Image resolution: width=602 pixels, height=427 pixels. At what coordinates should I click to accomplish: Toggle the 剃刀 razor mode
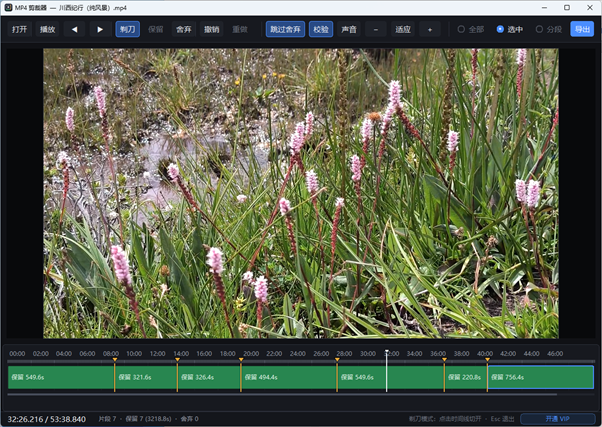click(127, 29)
